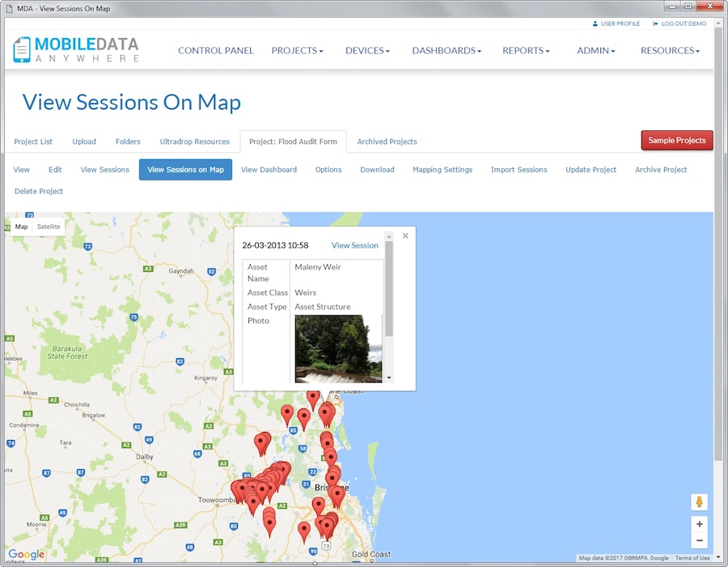Image resolution: width=728 pixels, height=567 pixels.
Task: Zoom out the map with minus button
Action: pos(699,540)
